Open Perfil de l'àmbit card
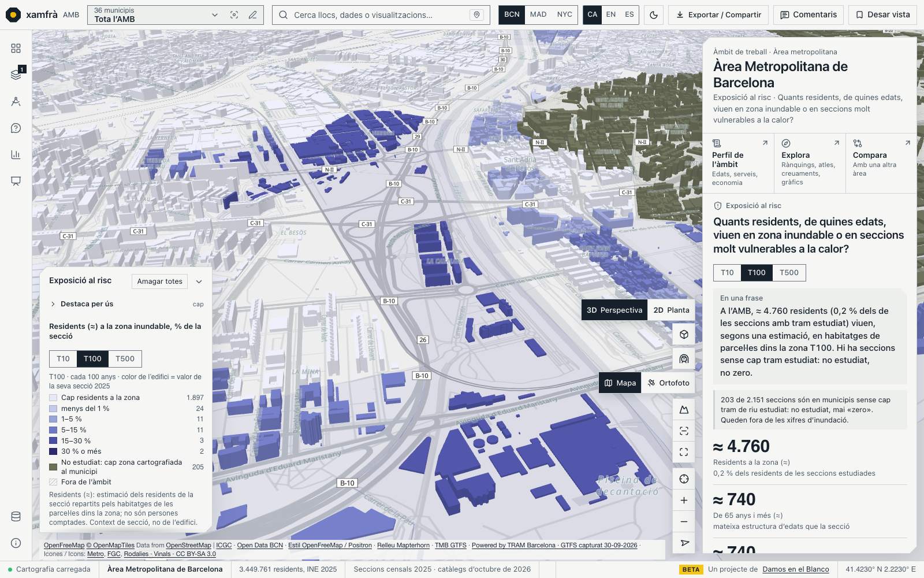This screenshot has width=924, height=578. (x=738, y=164)
